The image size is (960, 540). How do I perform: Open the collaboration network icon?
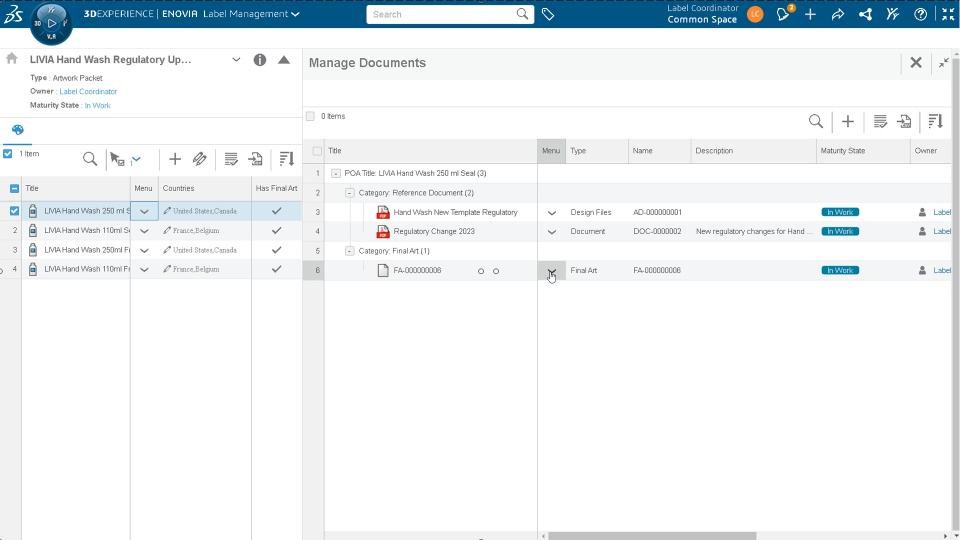click(865, 14)
